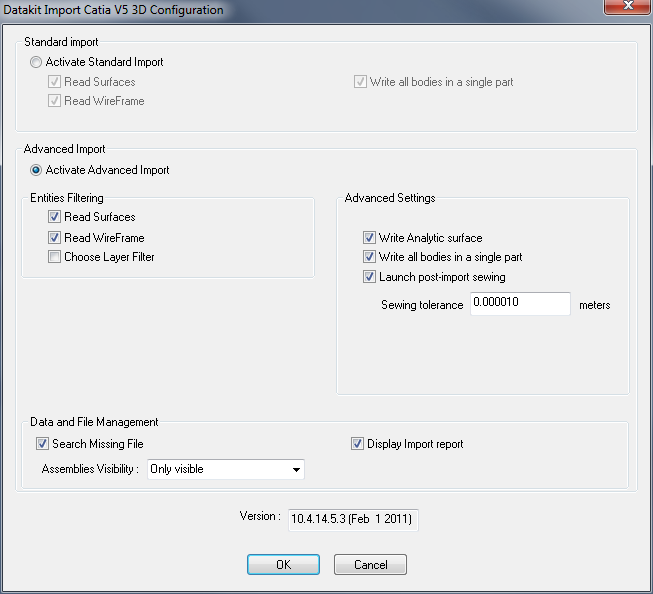653x594 pixels.
Task: Click the dialog title bar text
Action: [x=113, y=10]
